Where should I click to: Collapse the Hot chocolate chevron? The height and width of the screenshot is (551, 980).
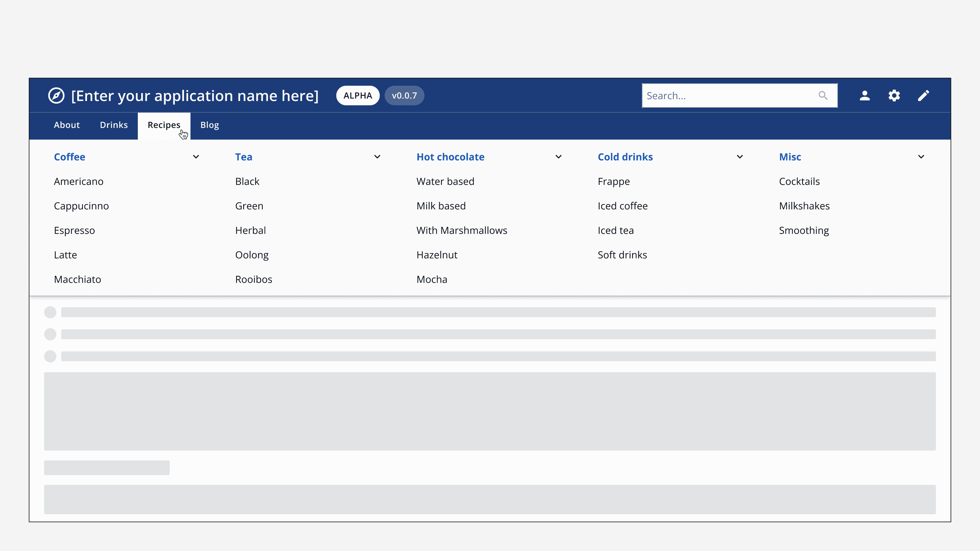tap(559, 157)
